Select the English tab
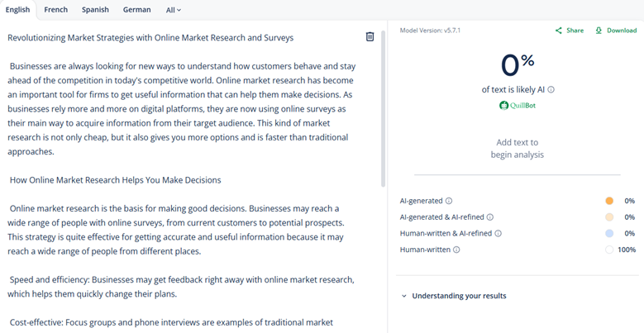The width and height of the screenshot is (644, 333). tap(17, 10)
